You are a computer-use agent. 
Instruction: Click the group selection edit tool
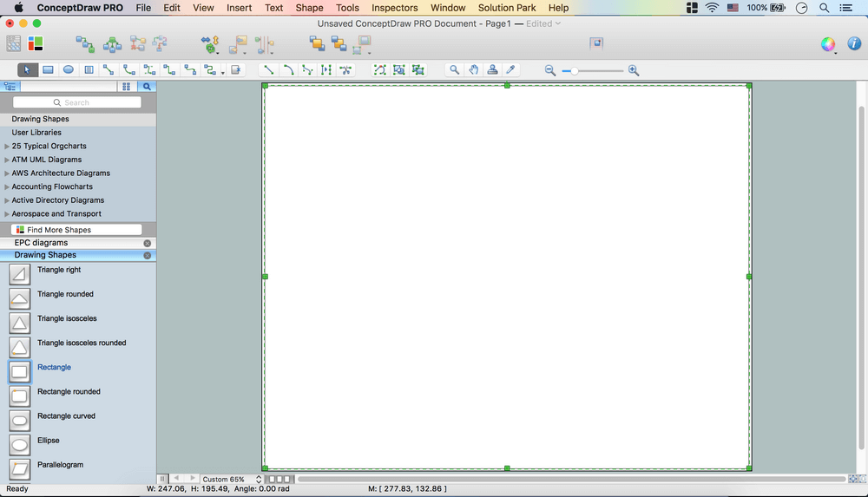click(x=418, y=69)
